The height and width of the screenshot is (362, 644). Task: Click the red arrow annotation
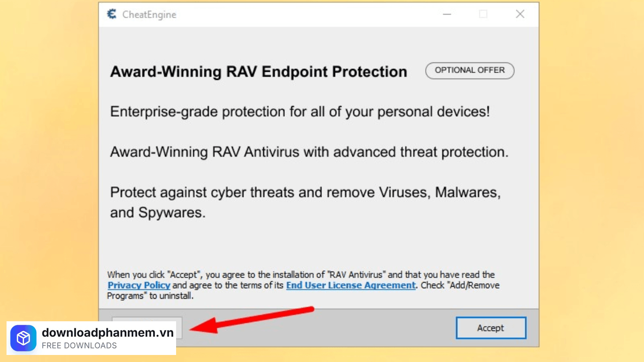pyautogui.click(x=252, y=318)
